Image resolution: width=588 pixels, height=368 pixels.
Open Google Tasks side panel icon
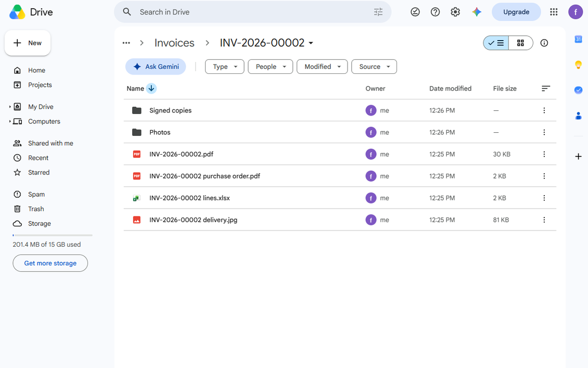tap(578, 90)
